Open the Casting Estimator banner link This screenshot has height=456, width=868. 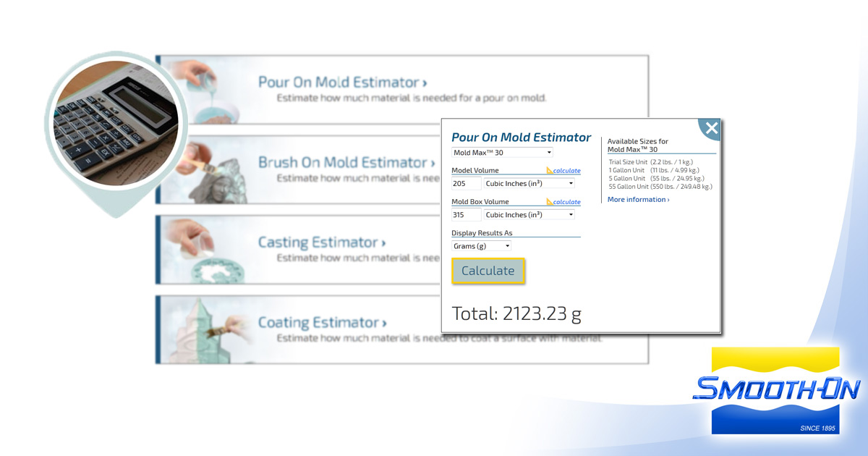[322, 242]
